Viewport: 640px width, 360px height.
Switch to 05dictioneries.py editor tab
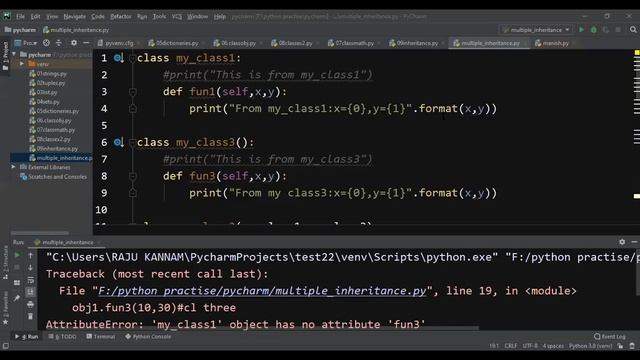[x=177, y=43]
